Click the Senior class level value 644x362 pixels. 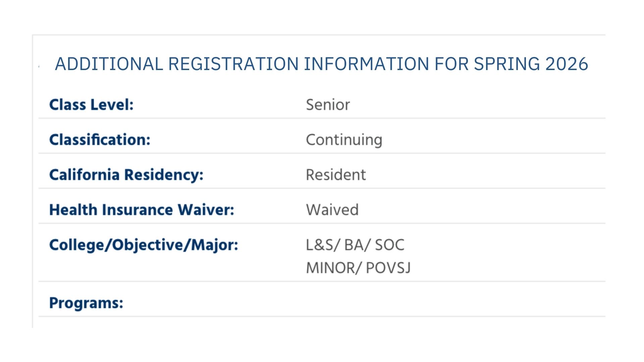click(328, 105)
